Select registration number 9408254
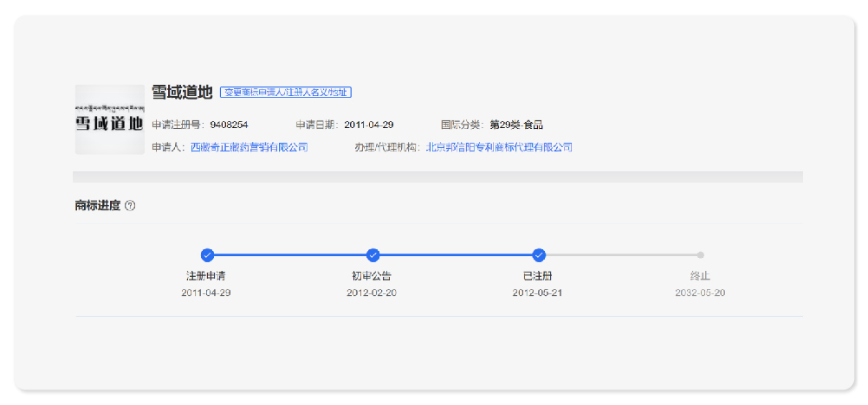 [x=230, y=125]
